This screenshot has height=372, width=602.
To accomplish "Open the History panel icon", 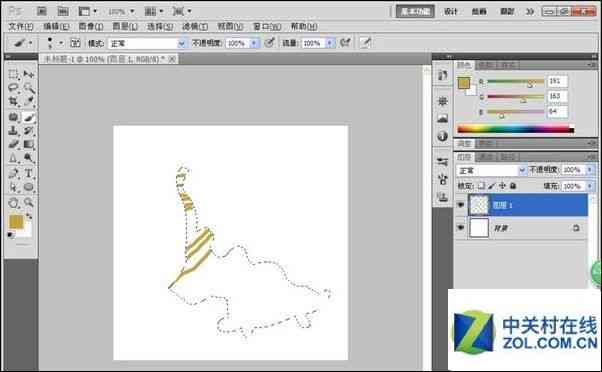I will pos(443,75).
